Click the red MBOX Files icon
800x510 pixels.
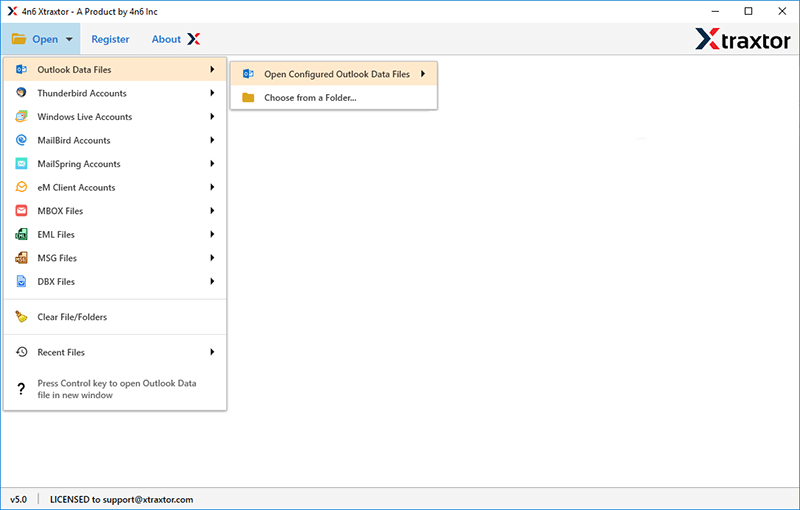(21, 211)
